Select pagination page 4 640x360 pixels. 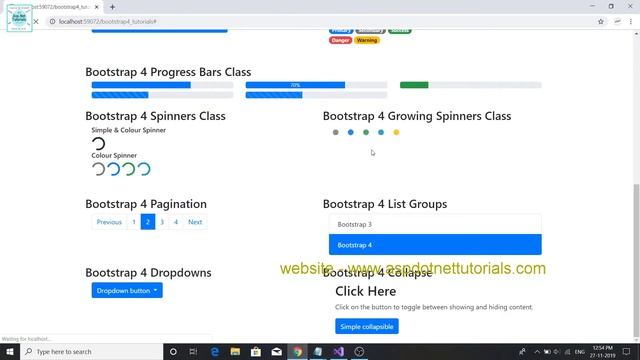pyautogui.click(x=176, y=222)
